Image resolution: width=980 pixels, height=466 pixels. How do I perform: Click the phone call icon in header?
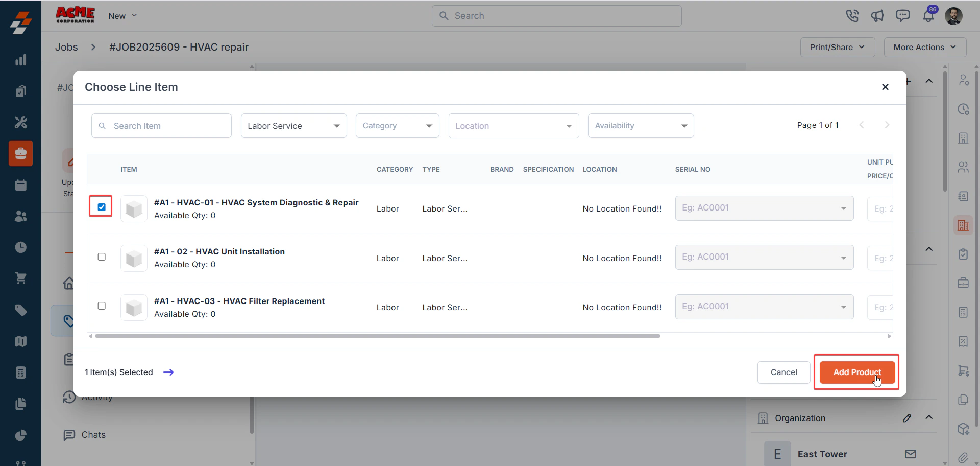click(x=852, y=16)
